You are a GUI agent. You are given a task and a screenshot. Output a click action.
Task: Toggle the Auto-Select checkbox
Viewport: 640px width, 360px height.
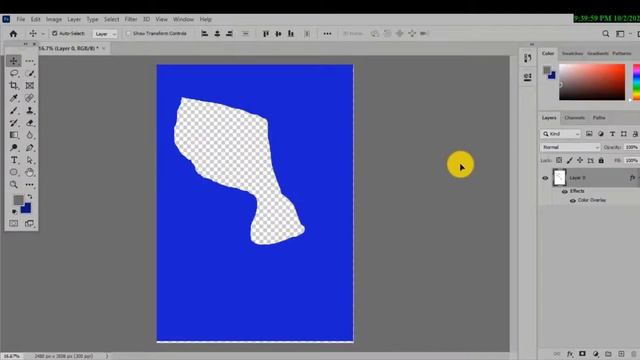pos(54,33)
